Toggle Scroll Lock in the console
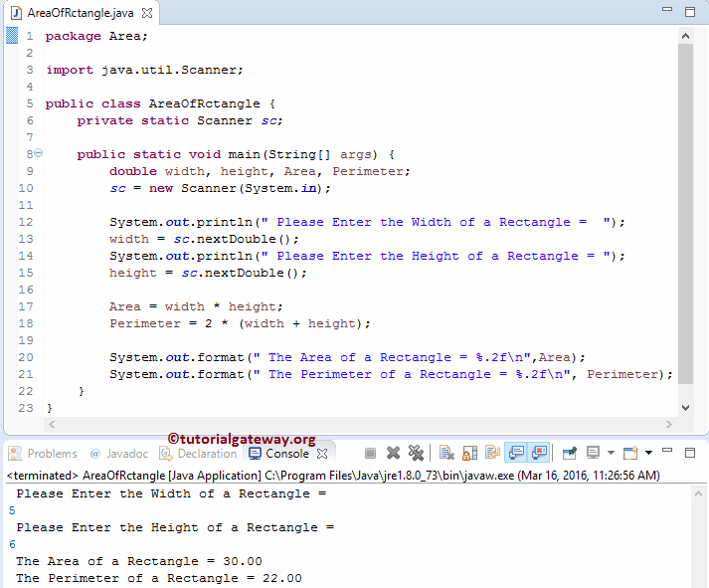The image size is (709, 588). click(469, 453)
